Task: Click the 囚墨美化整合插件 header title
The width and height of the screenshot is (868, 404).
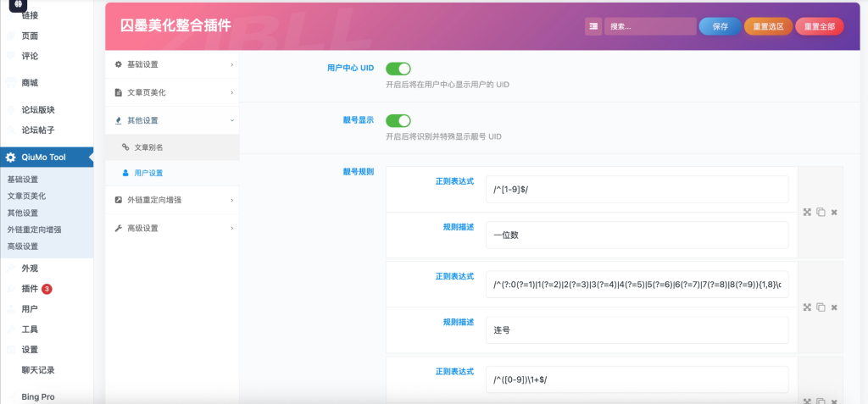Action: (x=175, y=25)
